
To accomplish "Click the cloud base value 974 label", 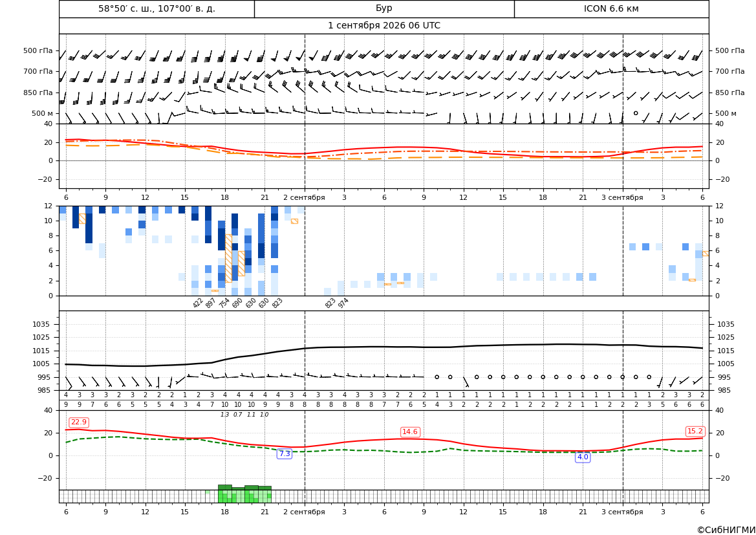I will tap(343, 303).
